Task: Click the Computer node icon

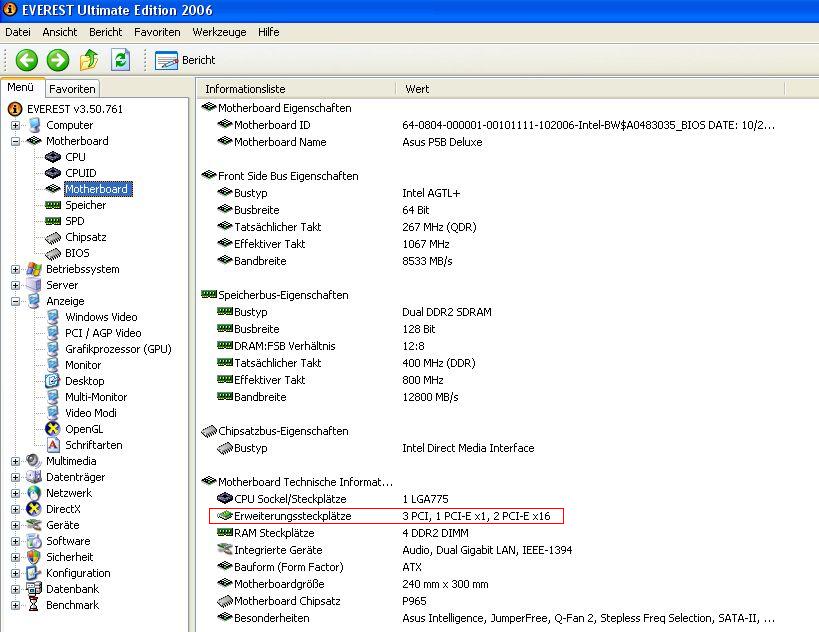Action: (34, 125)
